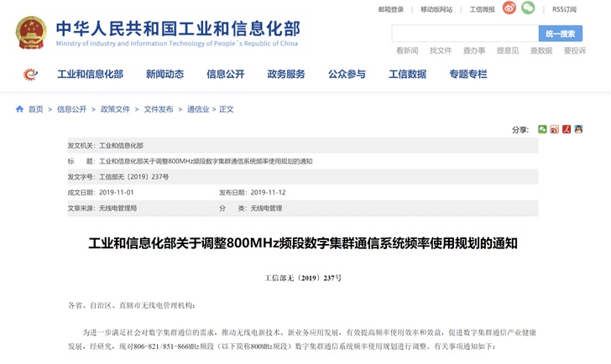Image resolution: width=611 pixels, height=364 pixels.
Task: Navigate to 政策文件 in the breadcrumb
Action: (115, 109)
